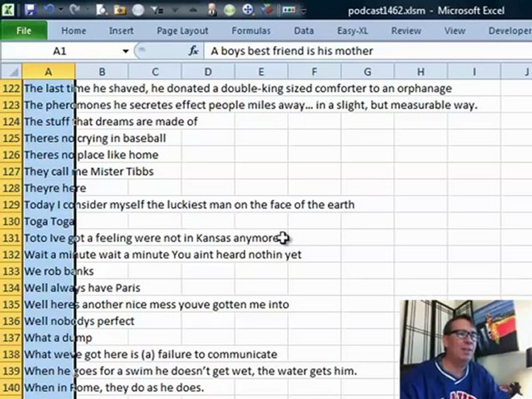Select row 125 header
532x399 pixels.
12,138
